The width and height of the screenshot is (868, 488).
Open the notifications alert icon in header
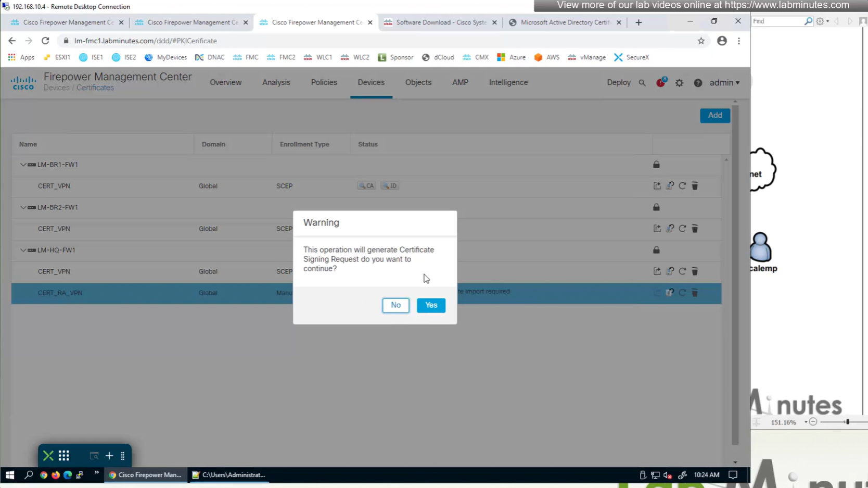tap(660, 83)
